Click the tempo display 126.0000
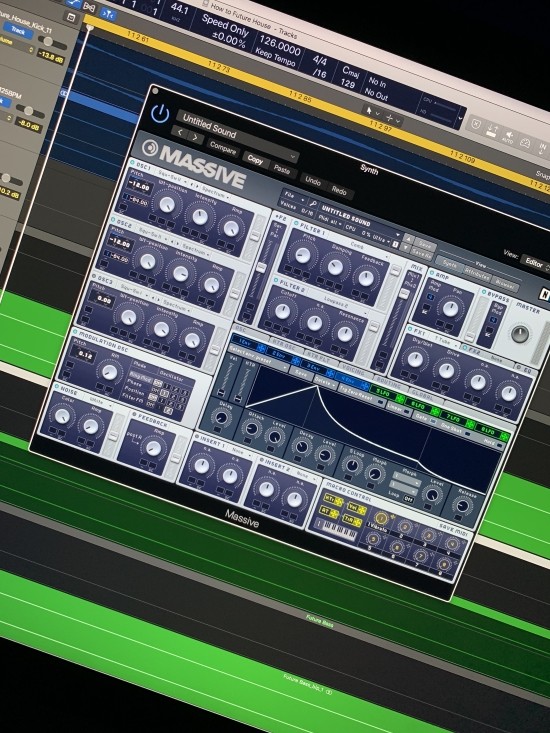This screenshot has width=550, height=733. (279, 46)
